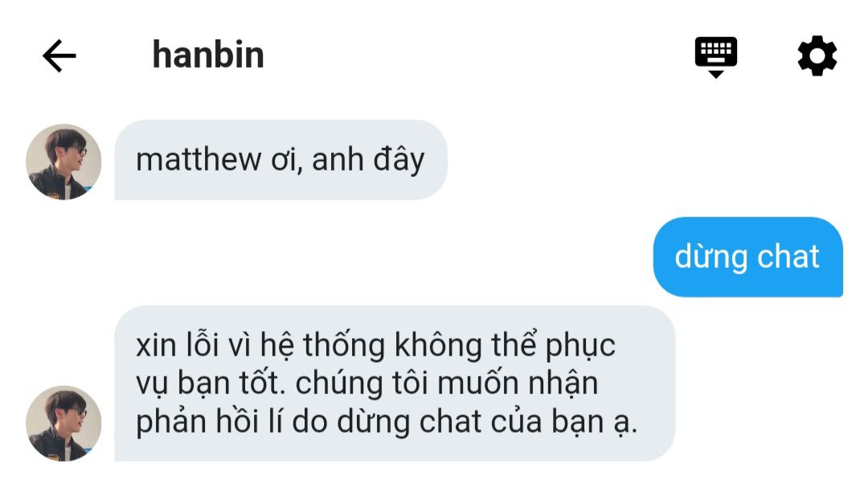Hide the keyboard with the keyboard icon

pyautogui.click(x=716, y=57)
